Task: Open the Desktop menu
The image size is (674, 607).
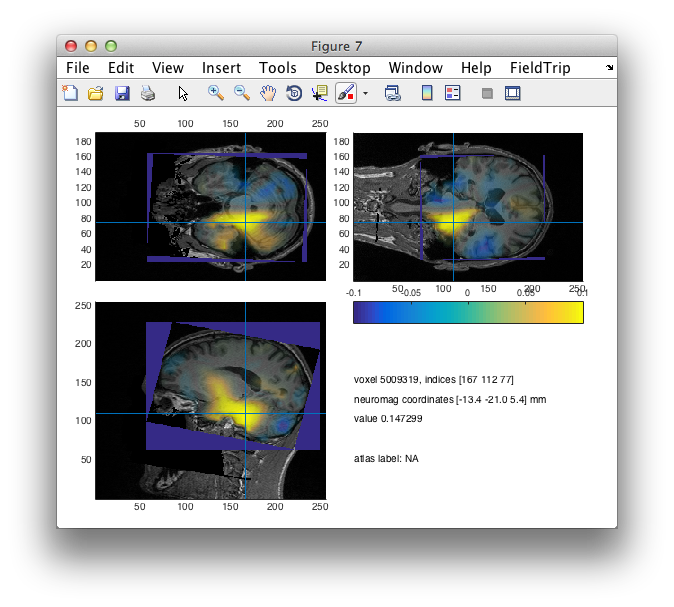Action: pos(342,68)
